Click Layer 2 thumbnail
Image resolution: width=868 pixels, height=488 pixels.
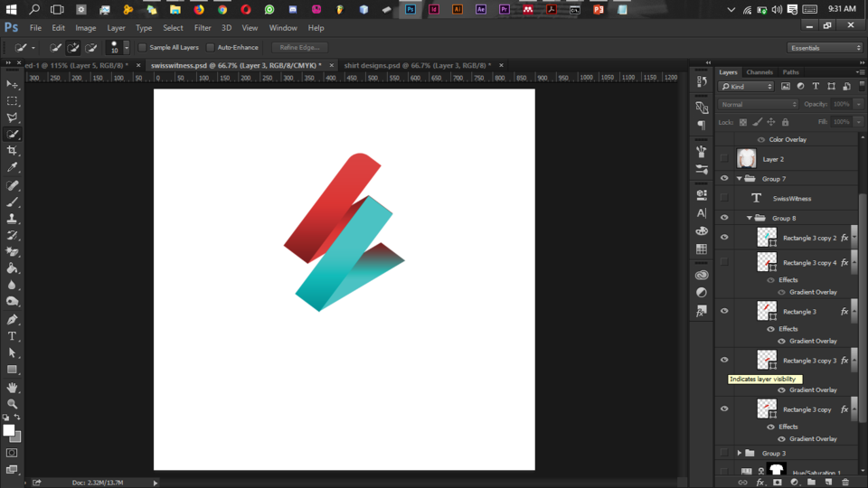(x=746, y=159)
